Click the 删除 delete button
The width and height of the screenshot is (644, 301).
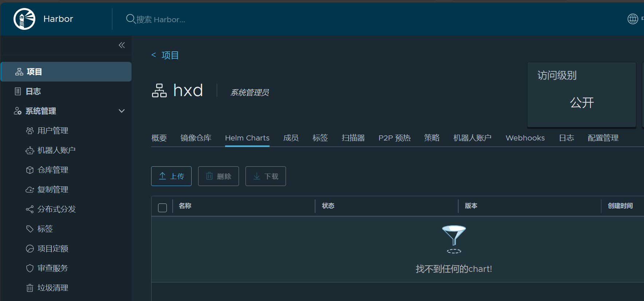pyautogui.click(x=219, y=176)
